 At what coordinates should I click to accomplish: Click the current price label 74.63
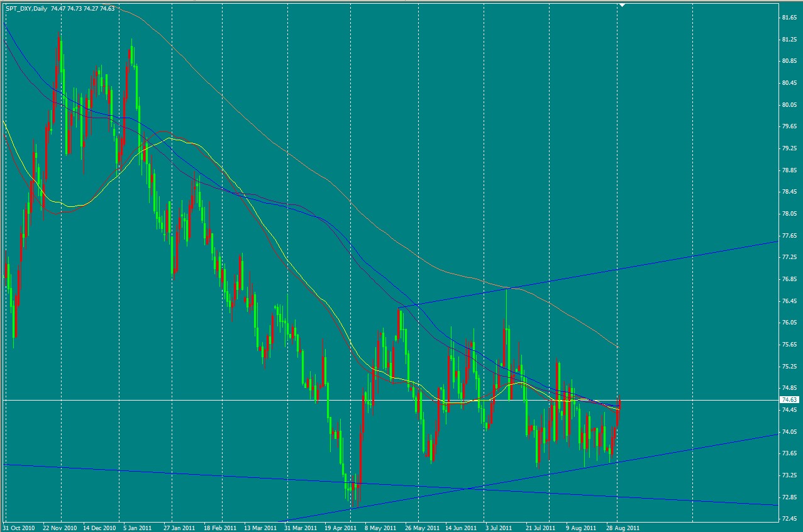click(x=790, y=400)
